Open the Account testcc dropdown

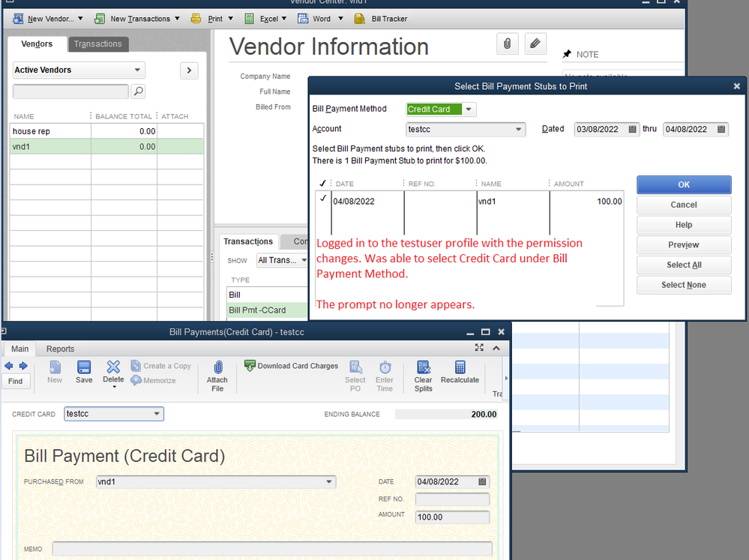[x=518, y=130]
